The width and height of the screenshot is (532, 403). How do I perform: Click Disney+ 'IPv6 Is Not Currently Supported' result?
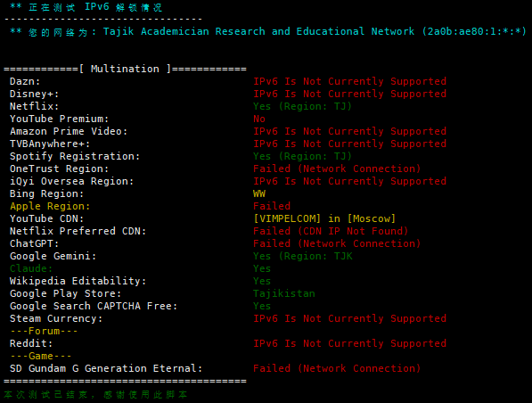click(x=350, y=94)
